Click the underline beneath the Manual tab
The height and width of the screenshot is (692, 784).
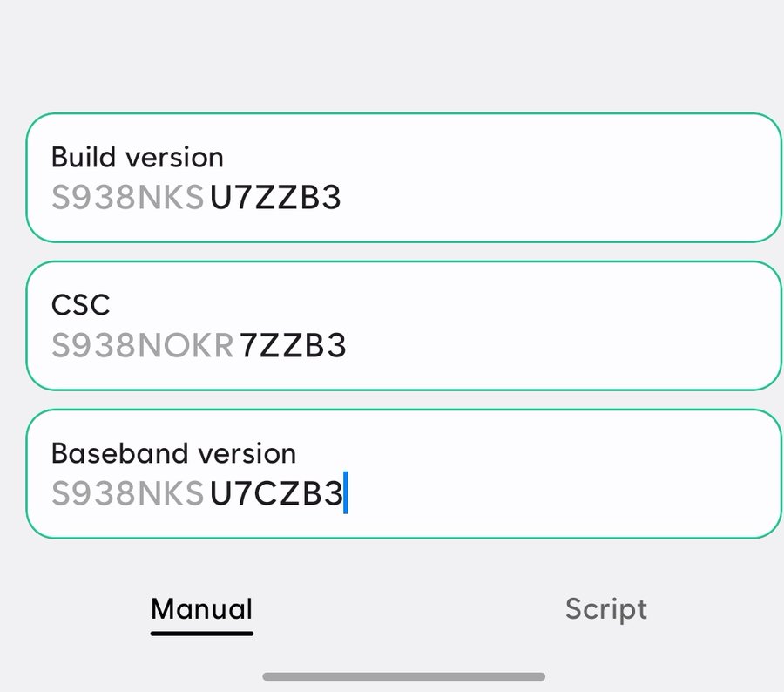pyautogui.click(x=201, y=633)
